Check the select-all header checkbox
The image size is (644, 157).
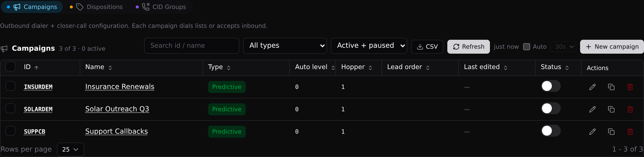point(10,67)
